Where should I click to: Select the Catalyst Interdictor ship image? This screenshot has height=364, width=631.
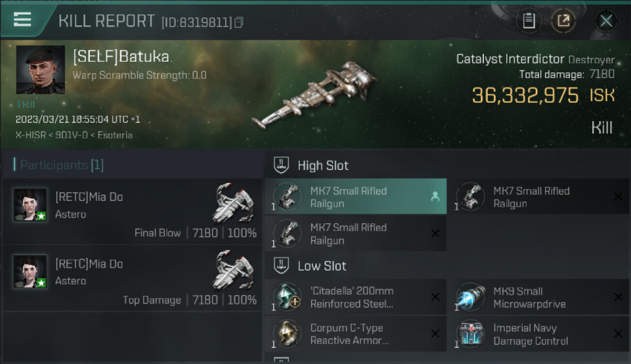(315, 94)
